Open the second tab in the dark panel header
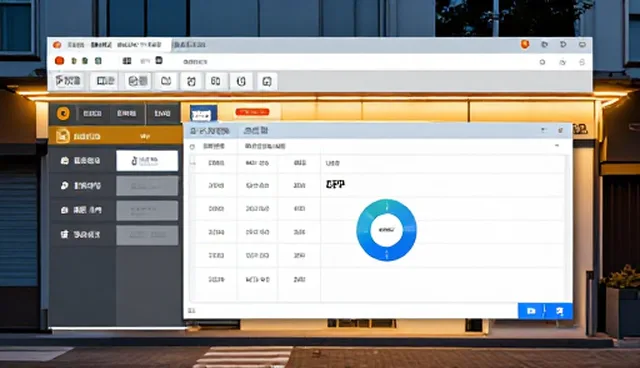640x368 pixels. 127,113
